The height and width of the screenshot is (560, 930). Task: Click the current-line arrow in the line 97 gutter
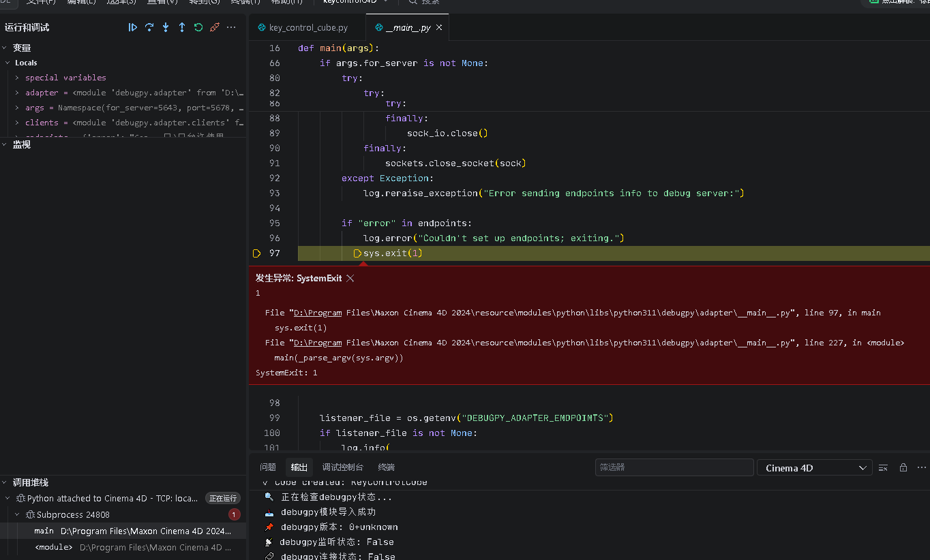257,253
